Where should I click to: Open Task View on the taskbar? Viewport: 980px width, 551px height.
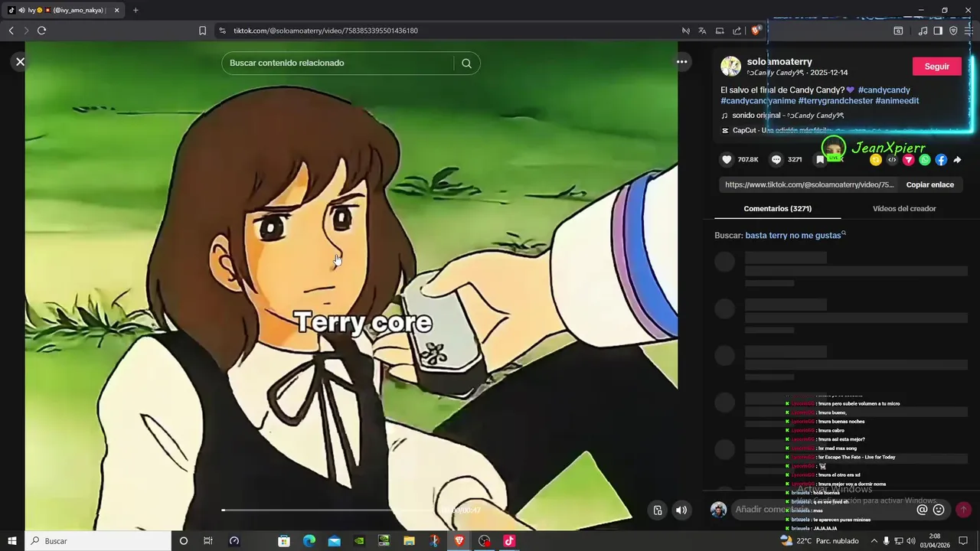point(207,541)
